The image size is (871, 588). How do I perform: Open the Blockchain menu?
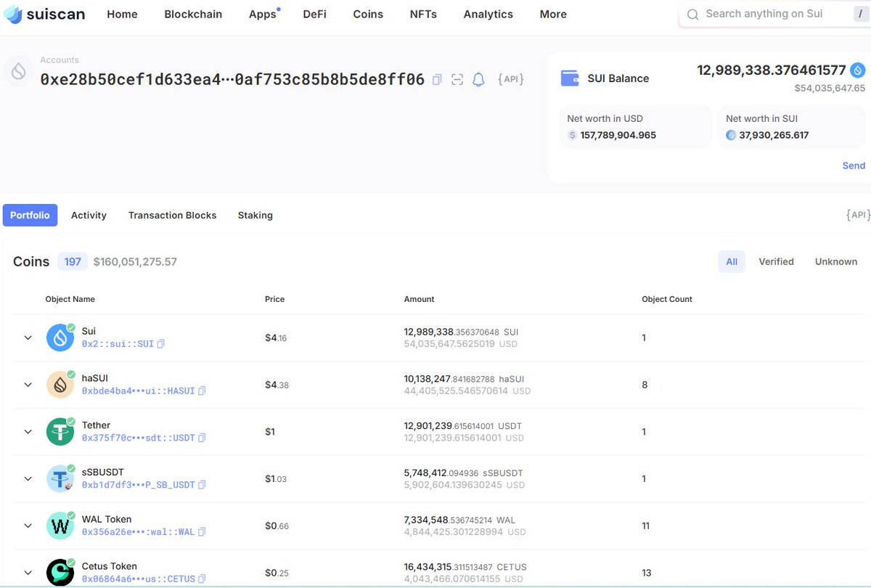[193, 14]
